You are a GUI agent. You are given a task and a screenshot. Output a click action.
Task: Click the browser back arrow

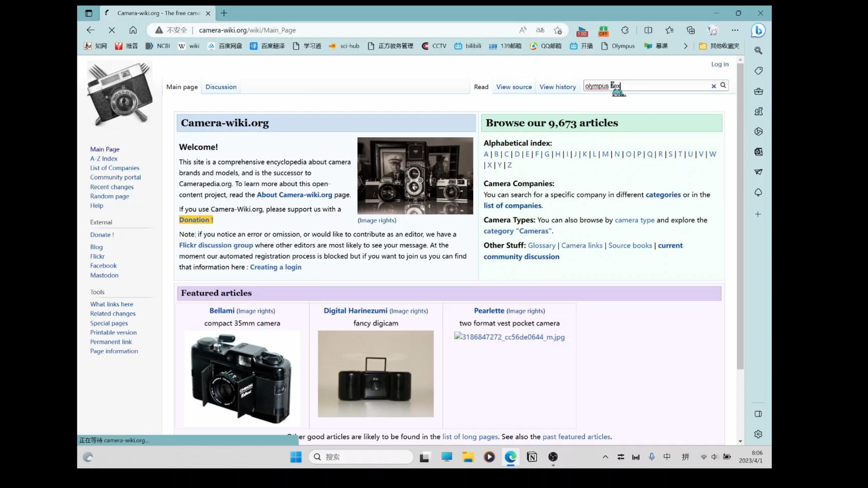click(x=90, y=30)
